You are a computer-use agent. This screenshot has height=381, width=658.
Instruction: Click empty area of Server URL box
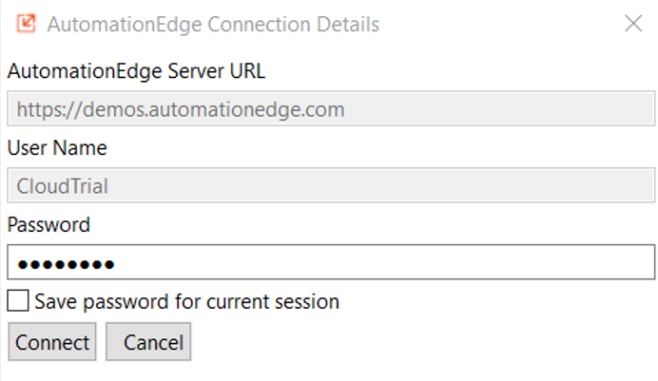tap(497, 108)
